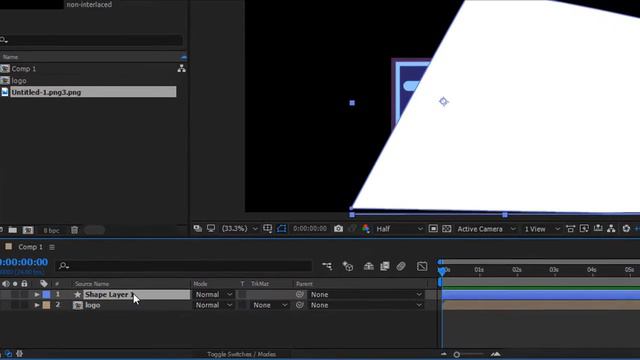Create a new folder in Project panel

tap(13, 230)
